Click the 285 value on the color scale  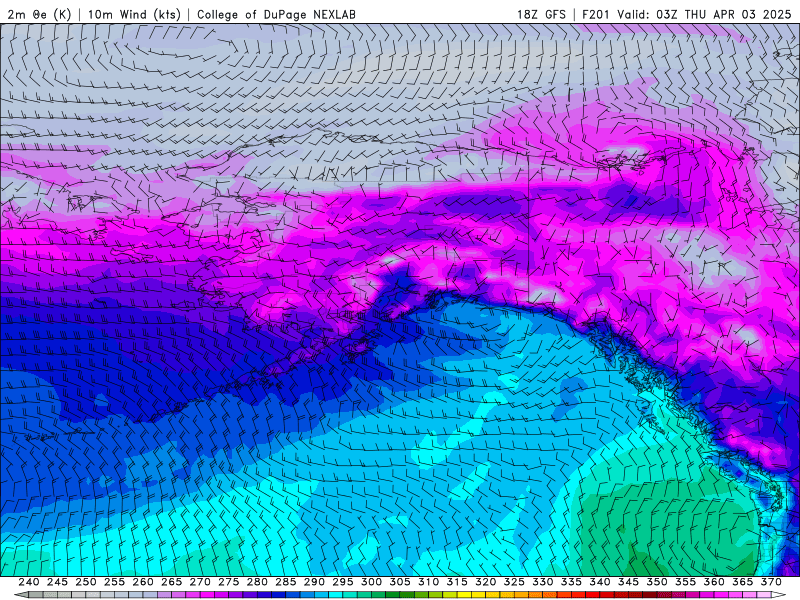286,582
